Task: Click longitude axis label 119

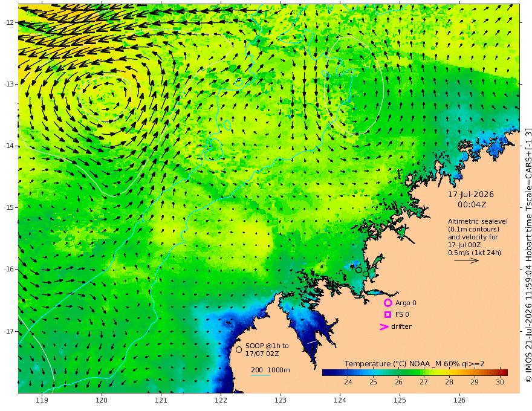Action: tap(42, 400)
